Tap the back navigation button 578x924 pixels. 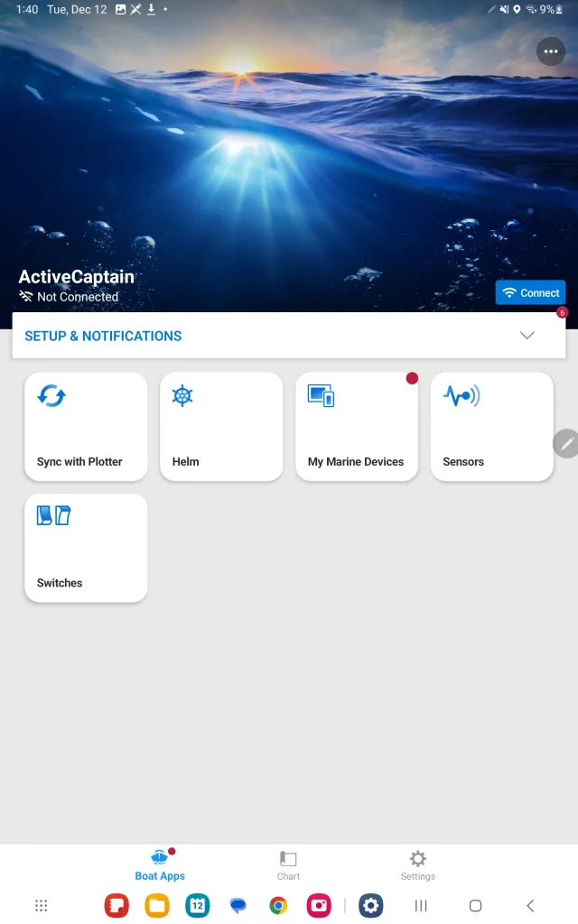click(530, 905)
